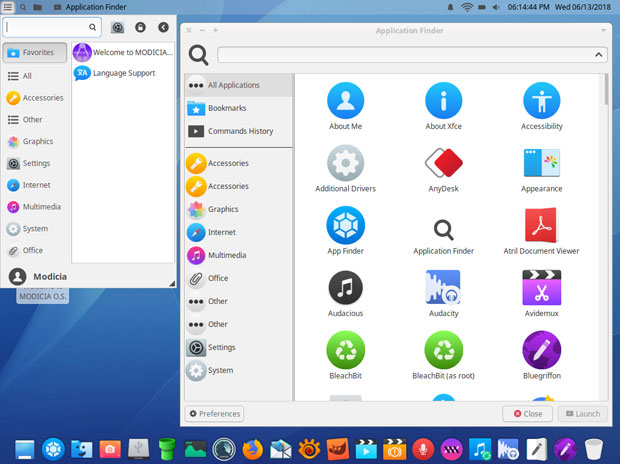Click the application menu button in top panel
620x464 pixels.
point(8,7)
